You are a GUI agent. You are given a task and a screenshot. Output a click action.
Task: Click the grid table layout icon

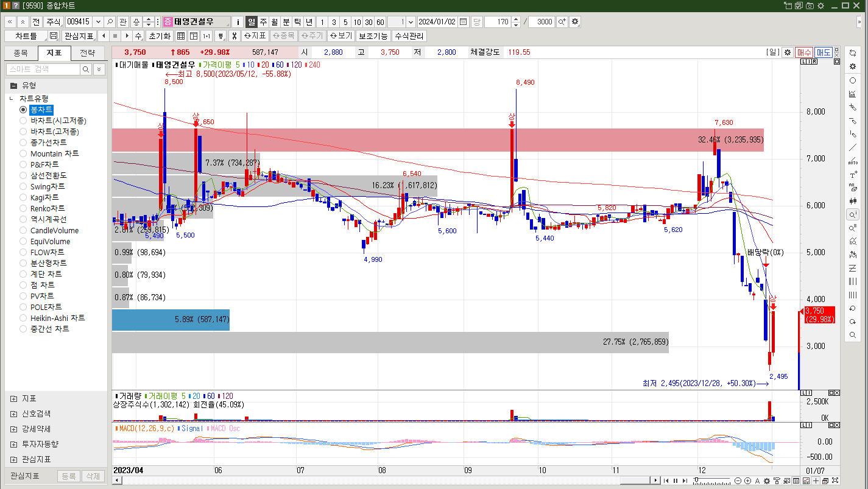tap(181, 36)
